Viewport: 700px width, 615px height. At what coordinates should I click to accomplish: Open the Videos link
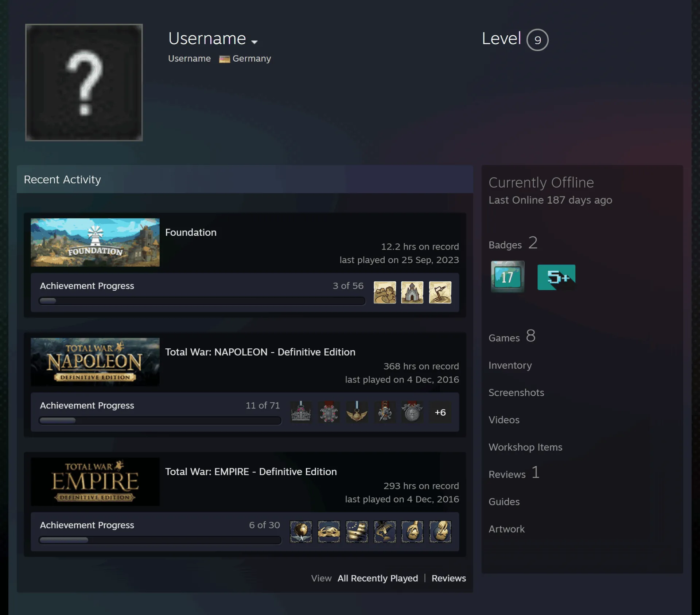(x=504, y=420)
